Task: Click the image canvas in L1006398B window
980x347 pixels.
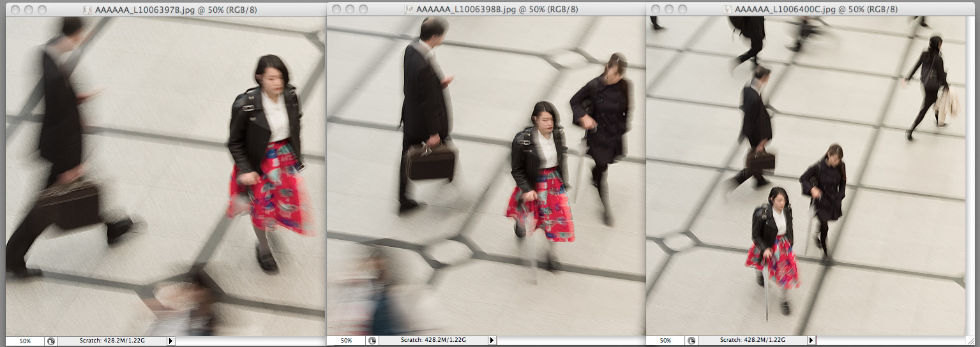Action: [486, 176]
